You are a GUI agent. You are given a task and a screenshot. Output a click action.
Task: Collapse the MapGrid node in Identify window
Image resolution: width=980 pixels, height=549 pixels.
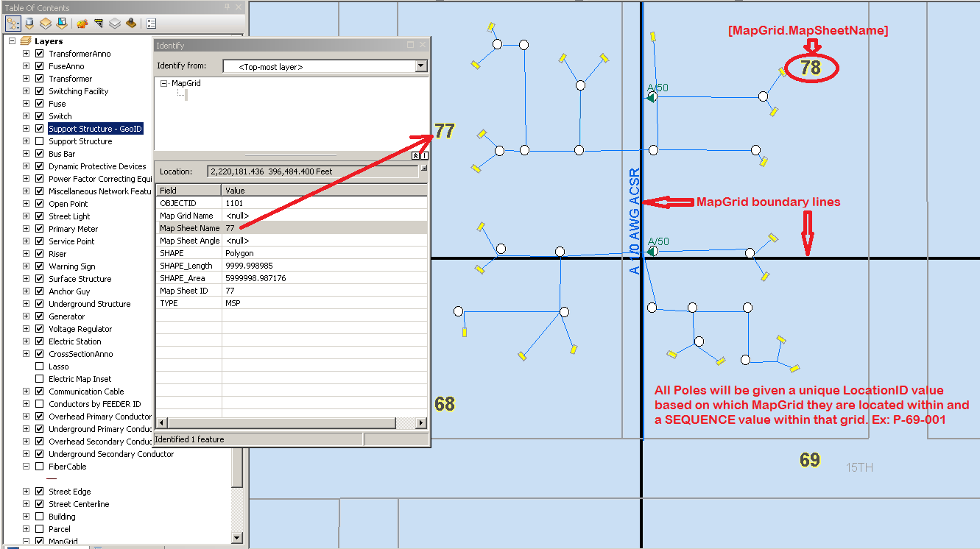(165, 82)
